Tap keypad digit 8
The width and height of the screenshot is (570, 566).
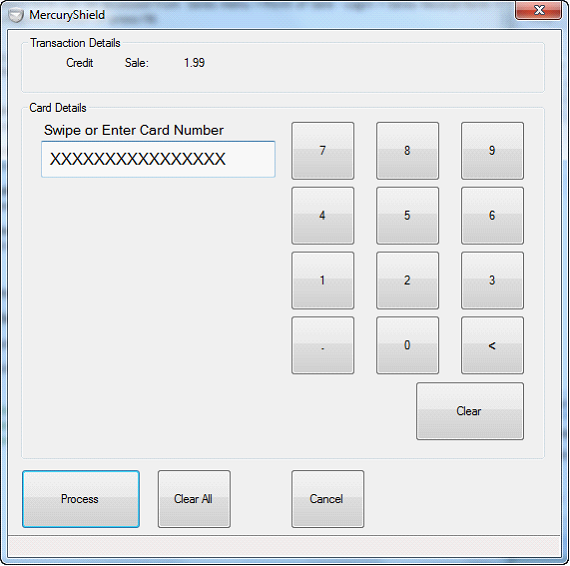(407, 150)
